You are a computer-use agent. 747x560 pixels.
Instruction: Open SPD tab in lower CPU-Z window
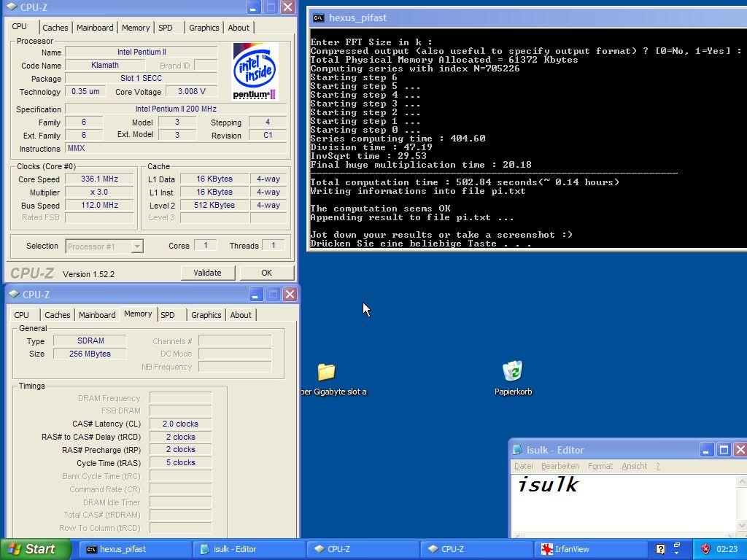168,315
